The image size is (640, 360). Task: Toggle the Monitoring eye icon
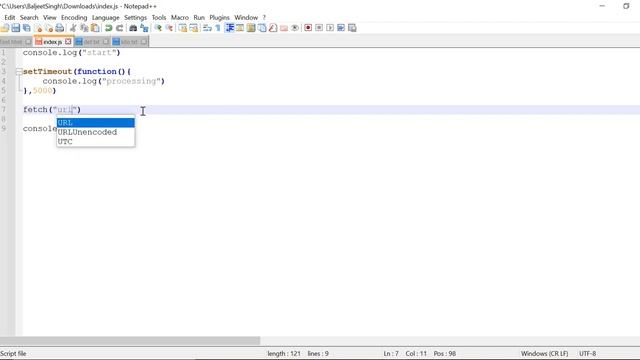(294, 28)
